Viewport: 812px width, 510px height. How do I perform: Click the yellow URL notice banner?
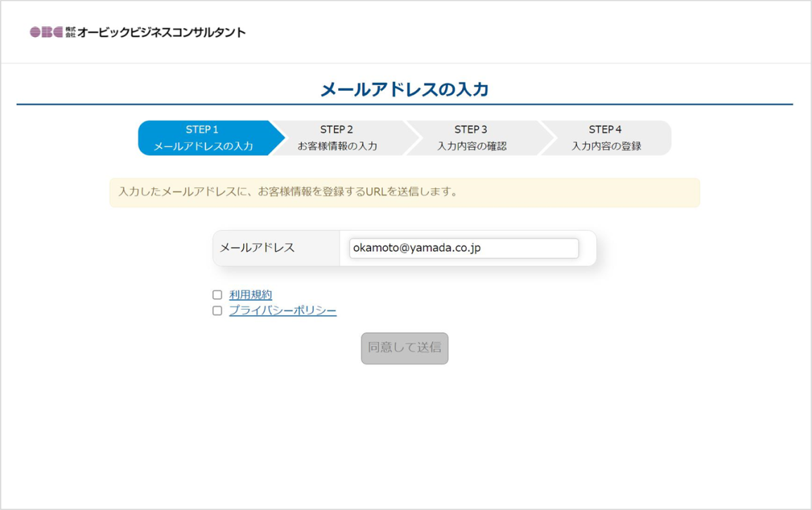click(x=404, y=192)
